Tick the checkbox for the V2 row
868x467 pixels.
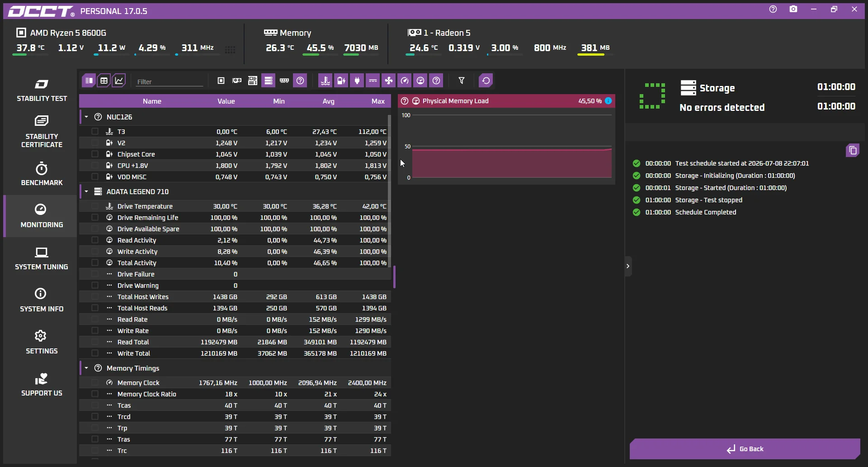[95, 143]
